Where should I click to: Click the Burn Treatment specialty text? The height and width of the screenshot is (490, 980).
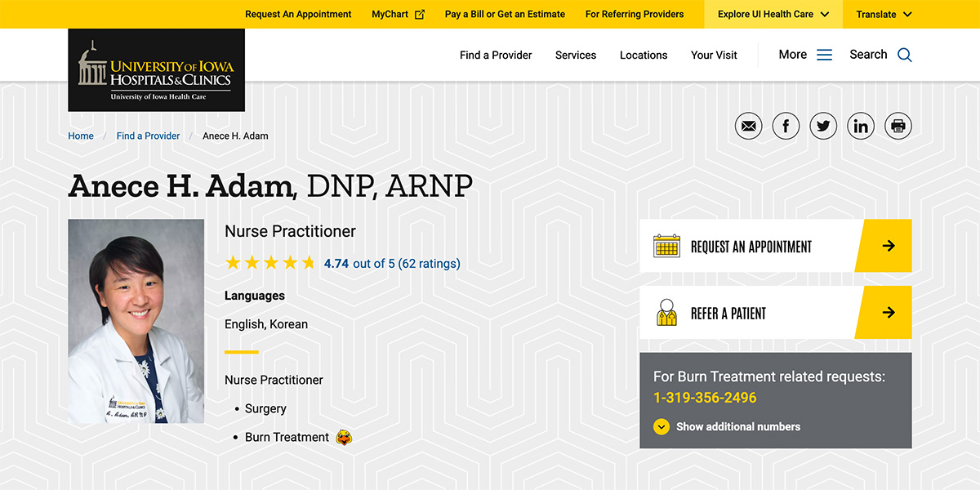287,437
